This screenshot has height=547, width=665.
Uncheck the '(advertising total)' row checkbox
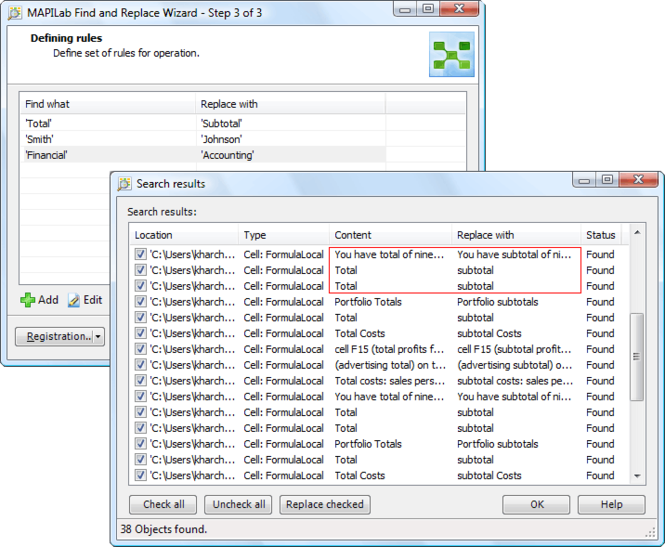pyautogui.click(x=140, y=365)
